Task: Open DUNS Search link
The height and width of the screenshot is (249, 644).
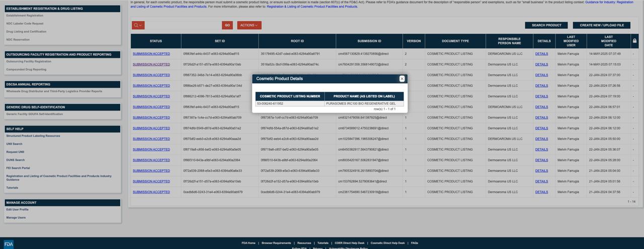Action: [16, 160]
